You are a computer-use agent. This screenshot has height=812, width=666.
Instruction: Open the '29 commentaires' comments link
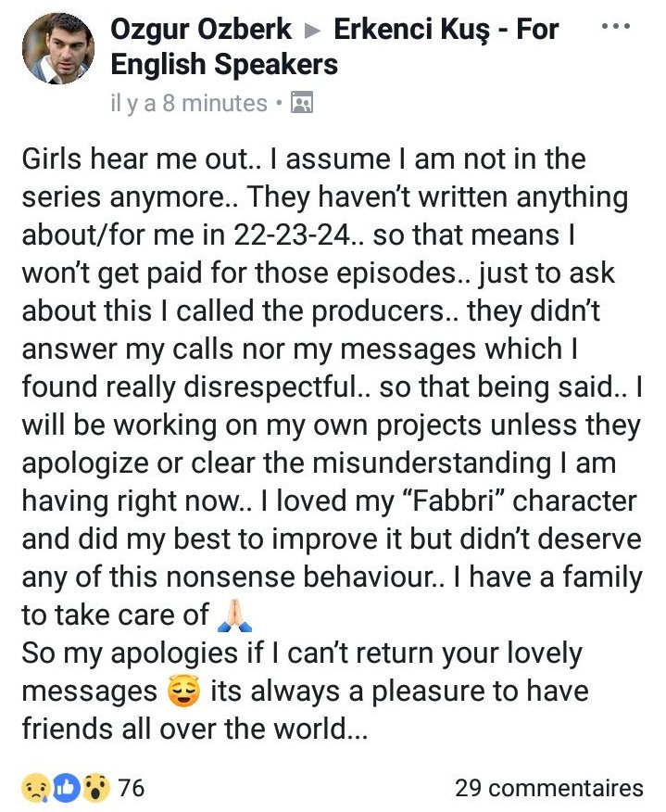(x=548, y=788)
